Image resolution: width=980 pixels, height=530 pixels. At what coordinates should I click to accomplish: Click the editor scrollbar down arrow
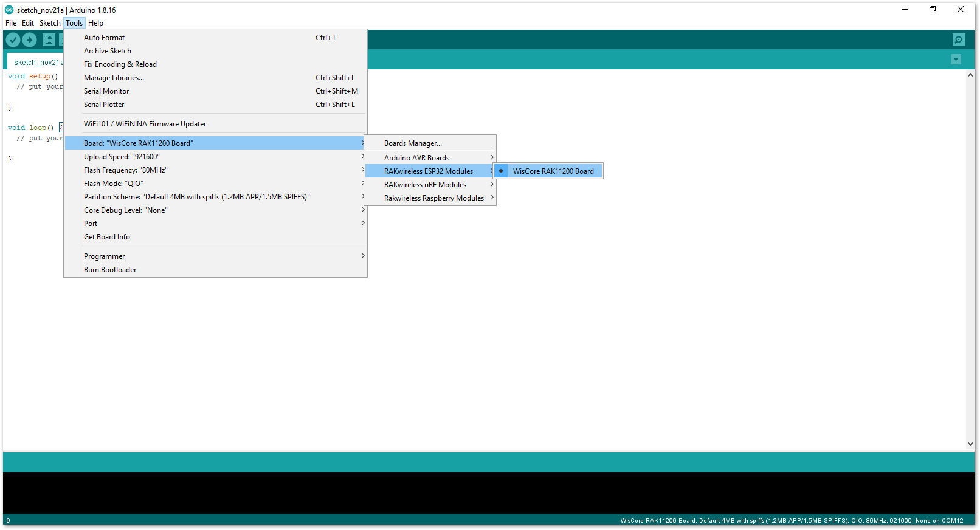(970, 444)
